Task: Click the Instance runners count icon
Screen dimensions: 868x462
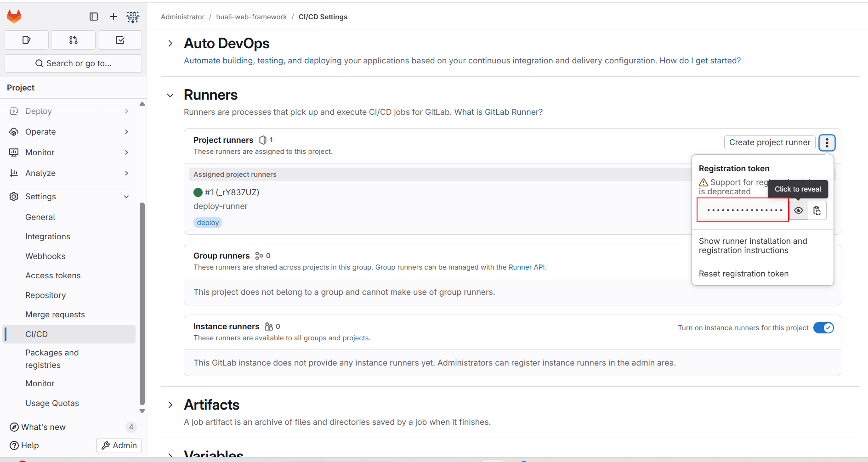Action: (x=269, y=327)
